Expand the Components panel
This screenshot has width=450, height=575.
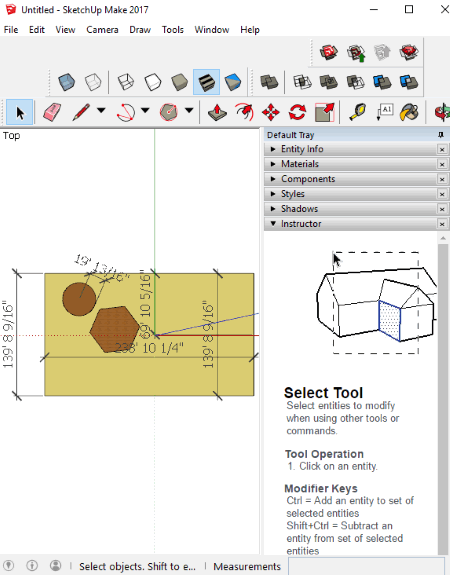tap(350, 179)
